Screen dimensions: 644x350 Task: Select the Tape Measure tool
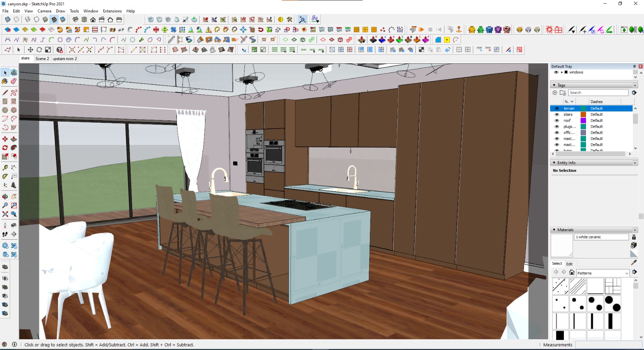point(5,168)
